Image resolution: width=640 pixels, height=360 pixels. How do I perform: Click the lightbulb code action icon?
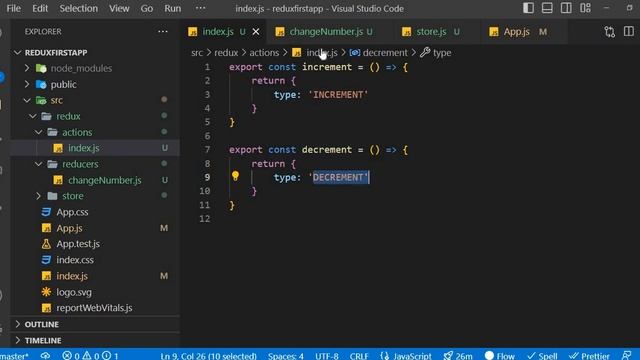[x=235, y=176]
